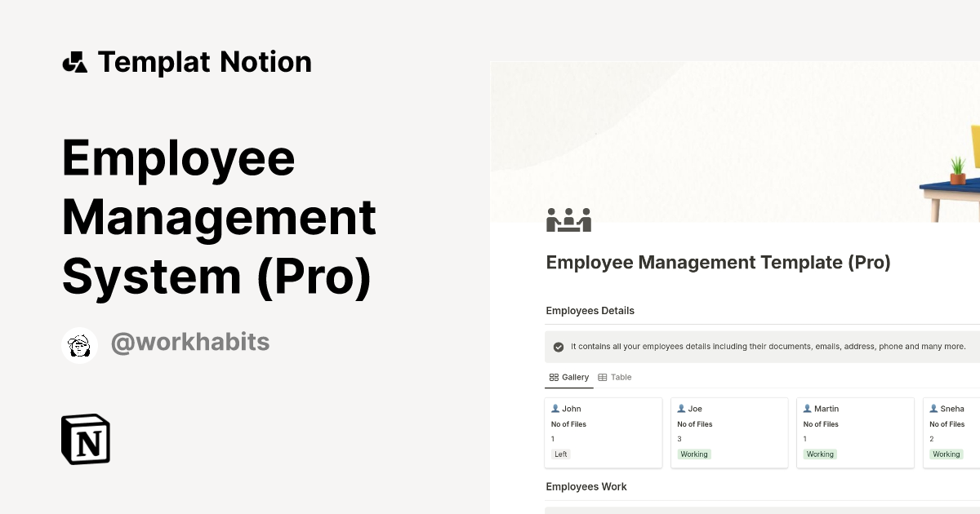Image resolution: width=980 pixels, height=514 pixels.
Task: Click the person icon on John's card
Action: [555, 408]
